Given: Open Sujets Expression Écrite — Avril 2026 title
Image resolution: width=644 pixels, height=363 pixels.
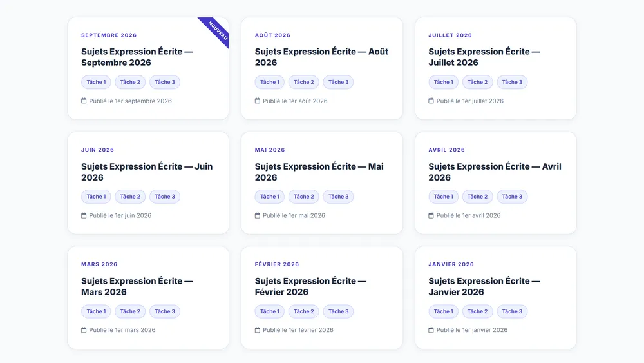Looking at the screenshot, I should click(x=495, y=172).
